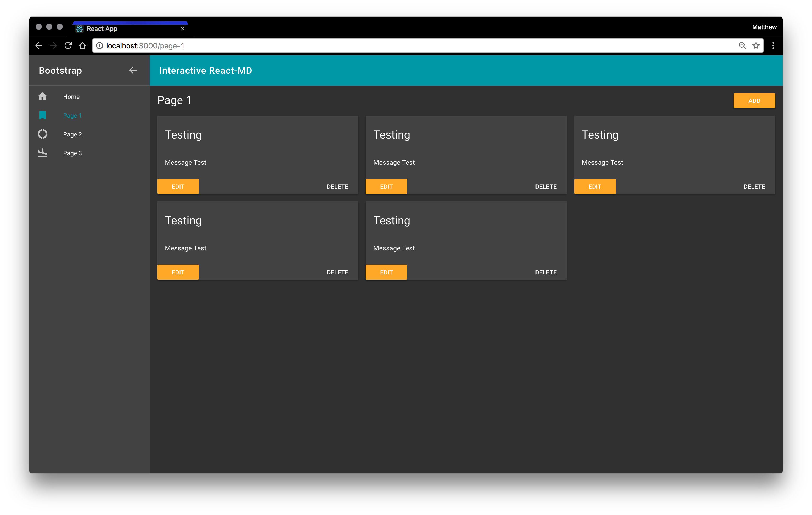Click the Page 2 donut icon

[x=42, y=134]
